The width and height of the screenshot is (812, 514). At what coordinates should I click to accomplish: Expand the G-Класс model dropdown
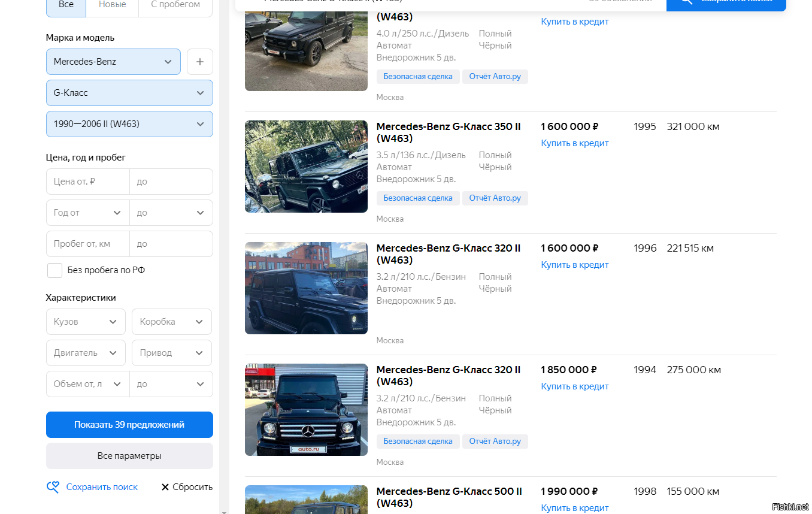(x=129, y=93)
